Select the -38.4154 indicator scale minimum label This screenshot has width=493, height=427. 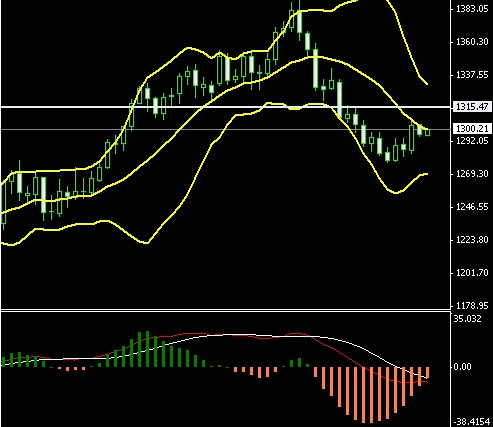[x=472, y=422]
